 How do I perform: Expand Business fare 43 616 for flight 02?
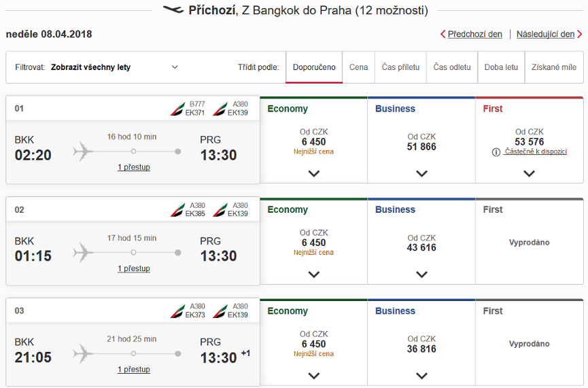coord(421,275)
